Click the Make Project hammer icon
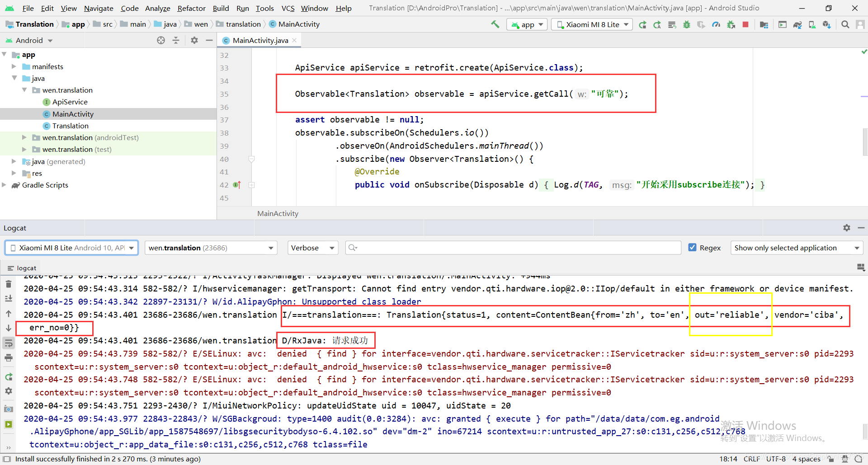 point(495,24)
